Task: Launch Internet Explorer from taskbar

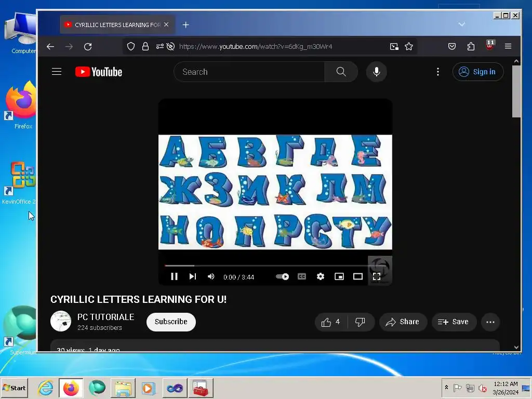Action: tap(46, 388)
